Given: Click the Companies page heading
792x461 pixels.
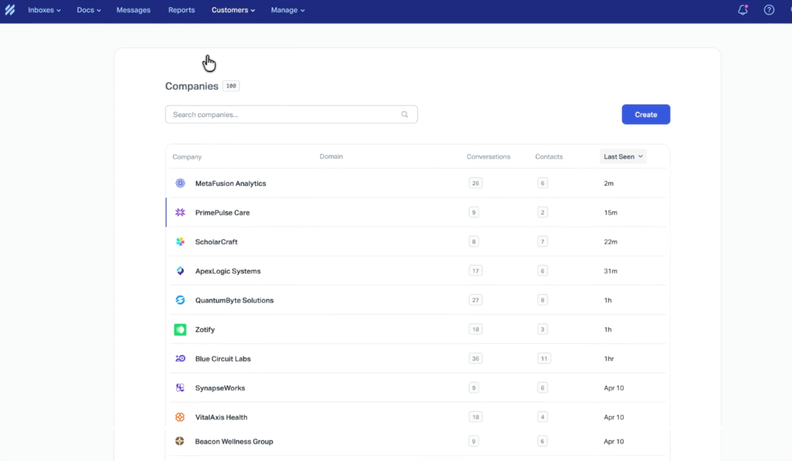Looking at the screenshot, I should [191, 86].
